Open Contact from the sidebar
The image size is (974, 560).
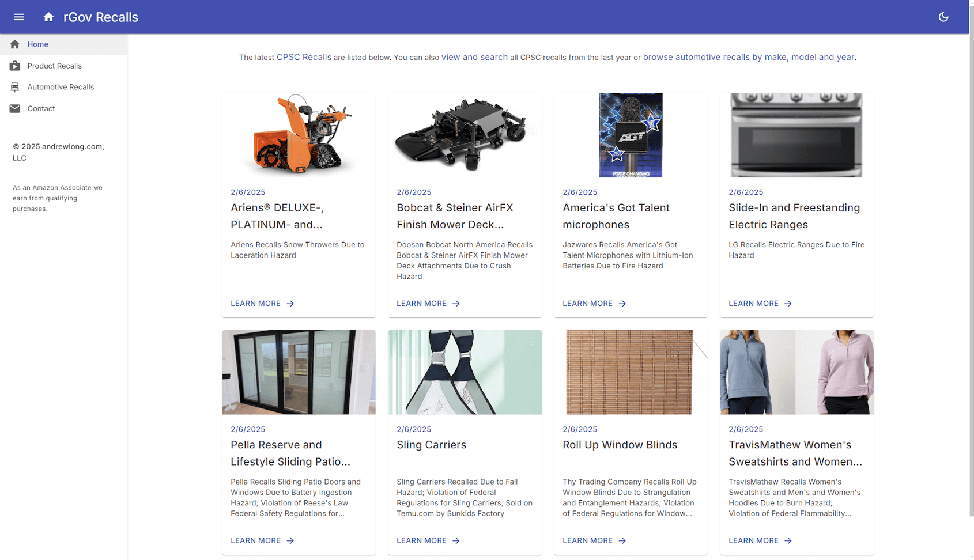[41, 108]
